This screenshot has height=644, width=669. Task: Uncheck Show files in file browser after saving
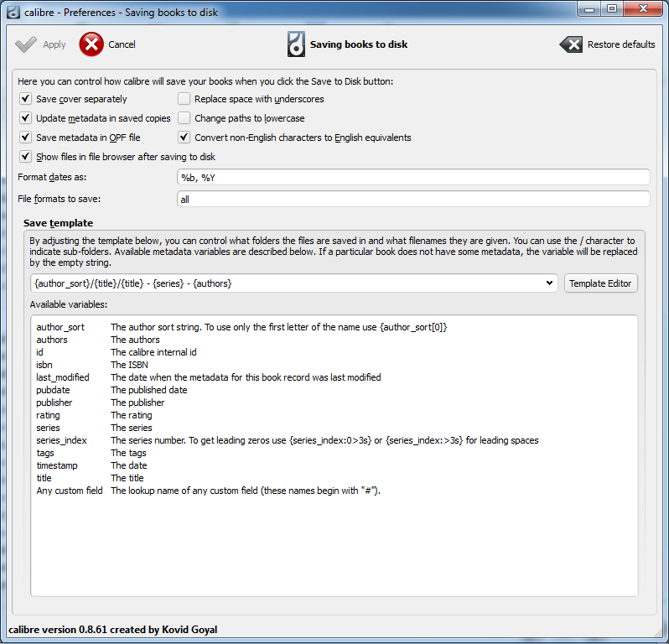click(26, 157)
